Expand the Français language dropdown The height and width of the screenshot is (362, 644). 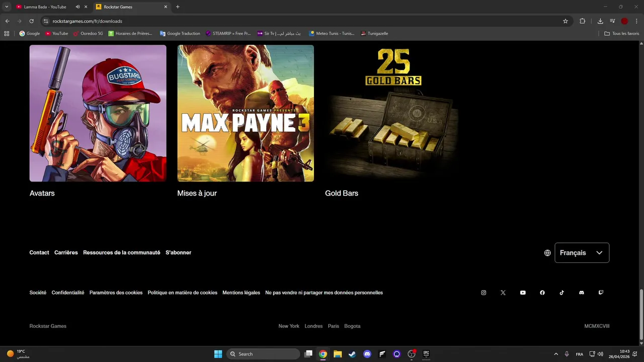tap(582, 253)
